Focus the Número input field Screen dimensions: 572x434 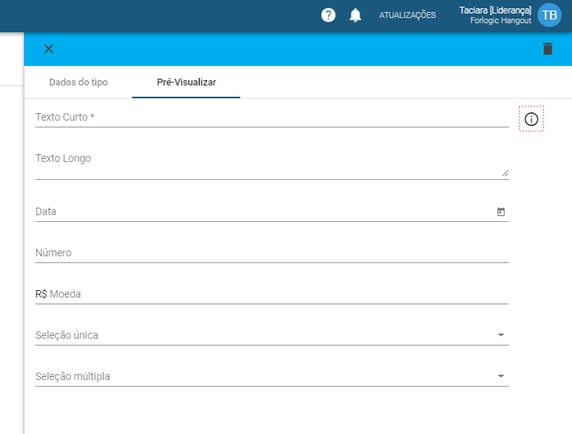(272, 253)
